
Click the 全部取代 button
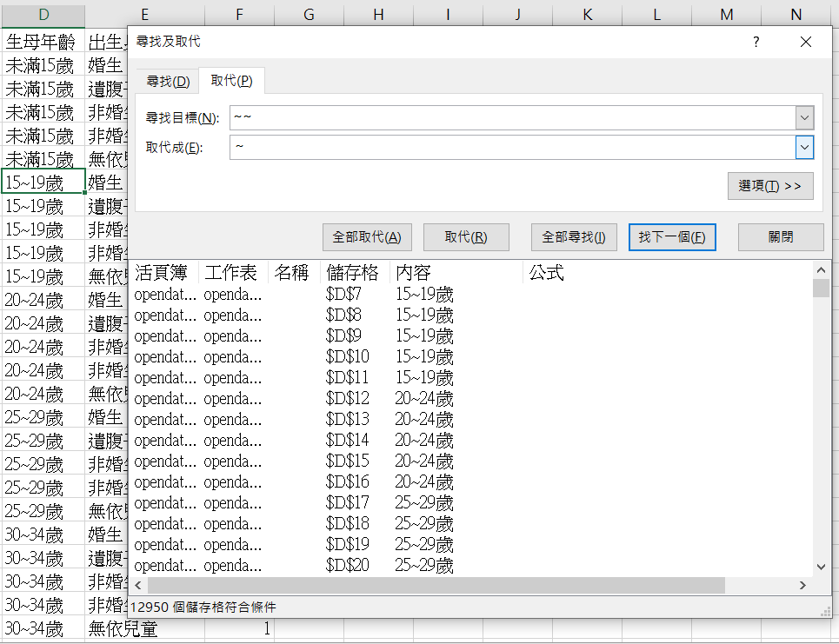click(367, 237)
